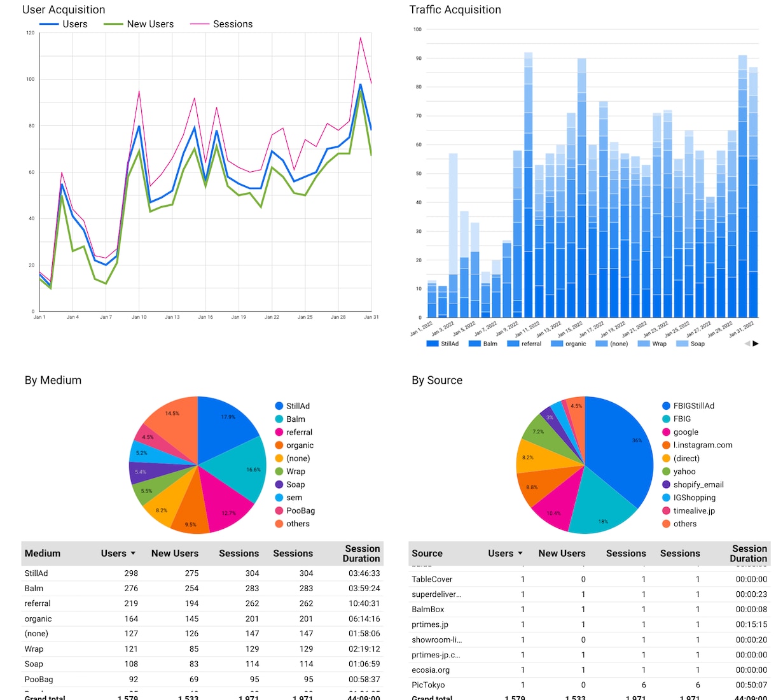Select ecosia.org in the Source table
The width and height of the screenshot is (776, 700).
coord(431,670)
